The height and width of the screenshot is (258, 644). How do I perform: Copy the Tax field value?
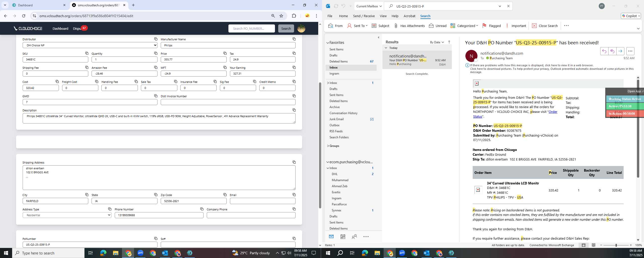pyautogui.click(x=294, y=53)
